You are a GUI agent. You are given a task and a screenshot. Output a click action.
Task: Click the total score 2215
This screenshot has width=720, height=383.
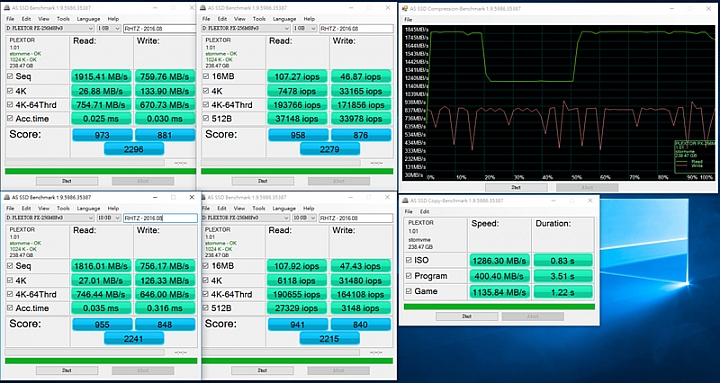tap(329, 338)
